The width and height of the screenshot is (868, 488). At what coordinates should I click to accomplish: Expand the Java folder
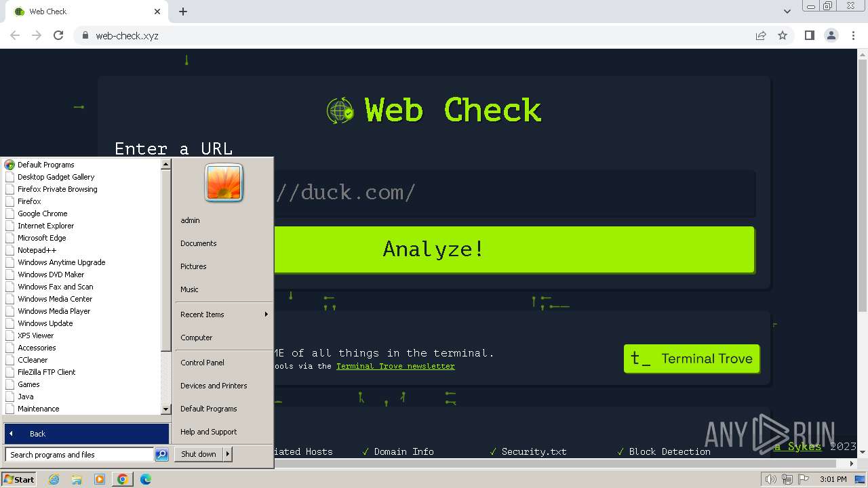point(25,396)
